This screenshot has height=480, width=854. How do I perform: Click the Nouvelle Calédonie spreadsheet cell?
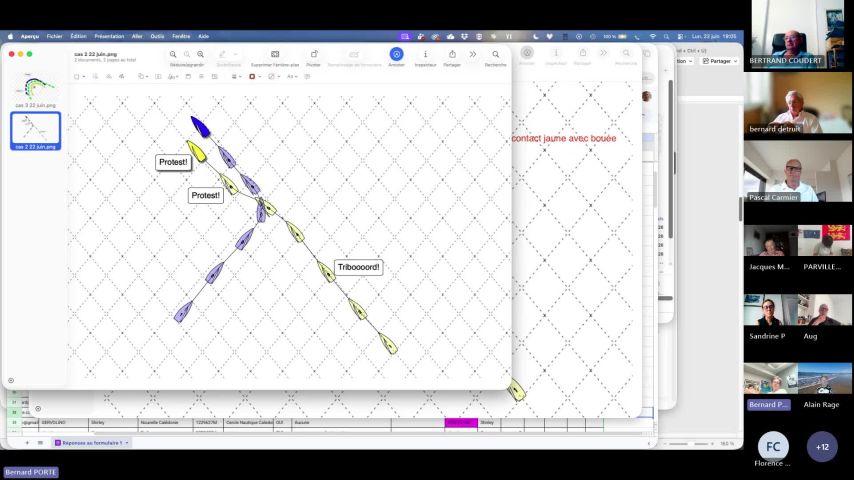(x=165, y=422)
